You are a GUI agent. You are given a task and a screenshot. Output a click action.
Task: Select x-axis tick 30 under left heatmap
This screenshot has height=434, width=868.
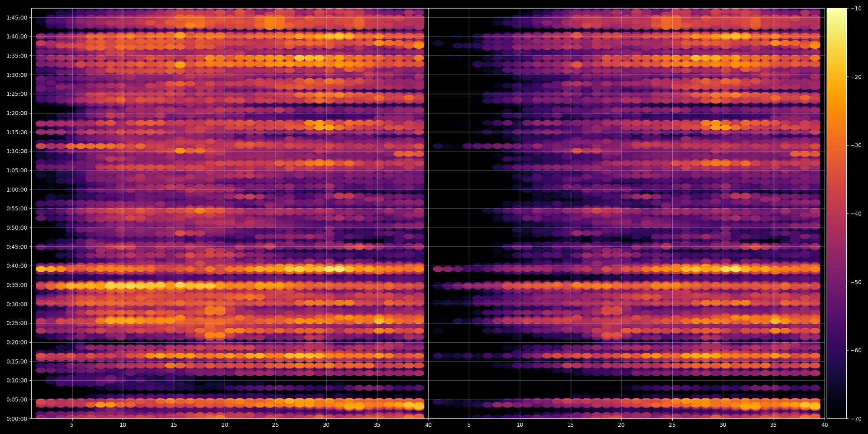point(326,425)
